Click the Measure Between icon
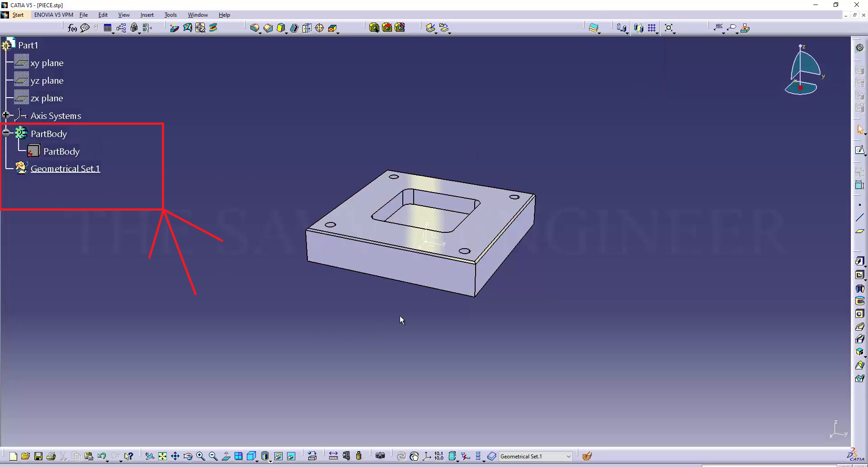The height and width of the screenshot is (467, 868). pos(333,456)
